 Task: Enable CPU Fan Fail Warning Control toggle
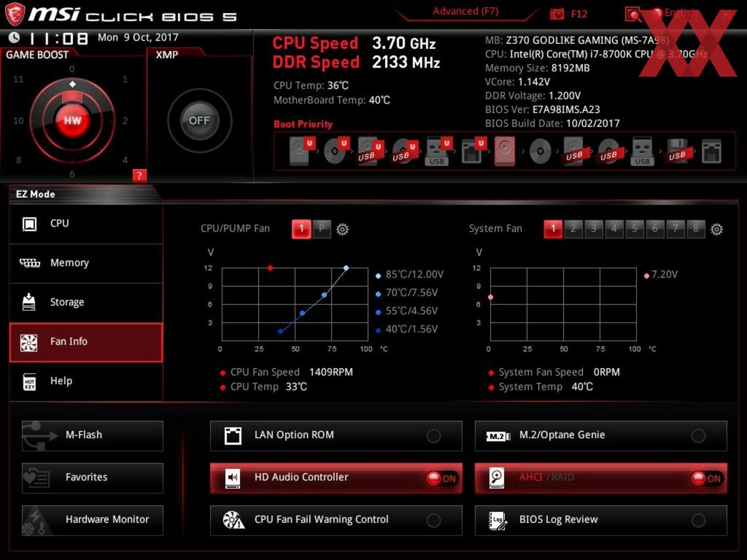click(433, 520)
